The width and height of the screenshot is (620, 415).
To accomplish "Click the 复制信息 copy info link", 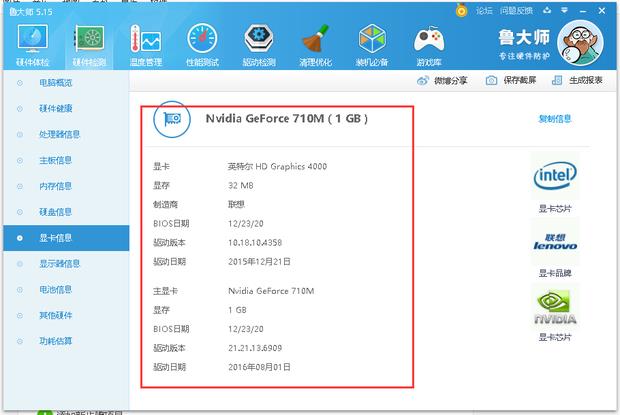I will (555, 119).
